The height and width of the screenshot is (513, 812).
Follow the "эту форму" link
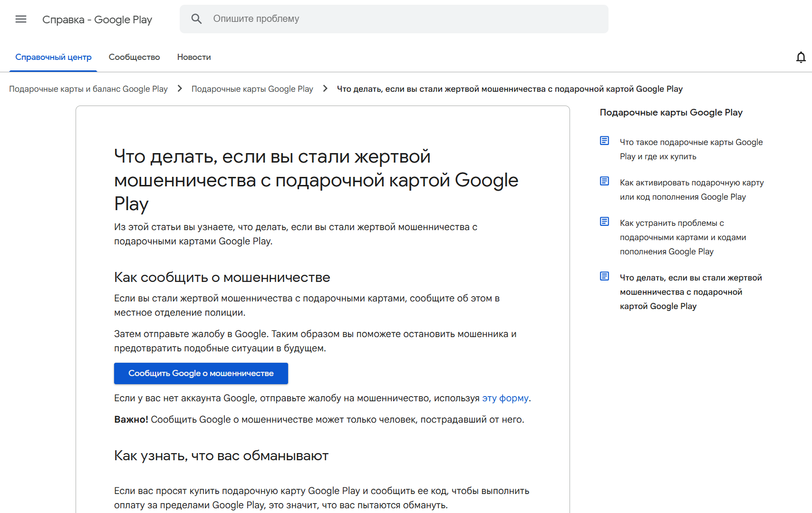[505, 398]
